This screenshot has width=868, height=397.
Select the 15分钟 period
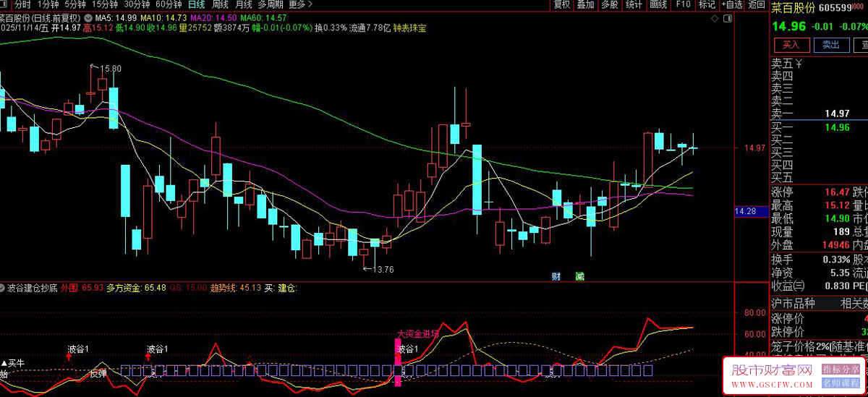pyautogui.click(x=104, y=4)
